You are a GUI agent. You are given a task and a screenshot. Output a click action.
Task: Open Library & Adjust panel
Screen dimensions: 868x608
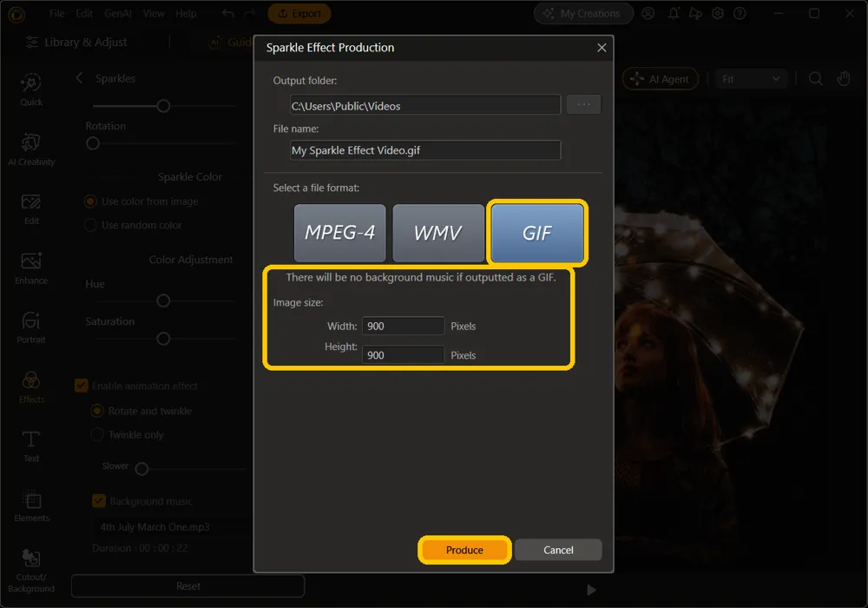(77, 42)
